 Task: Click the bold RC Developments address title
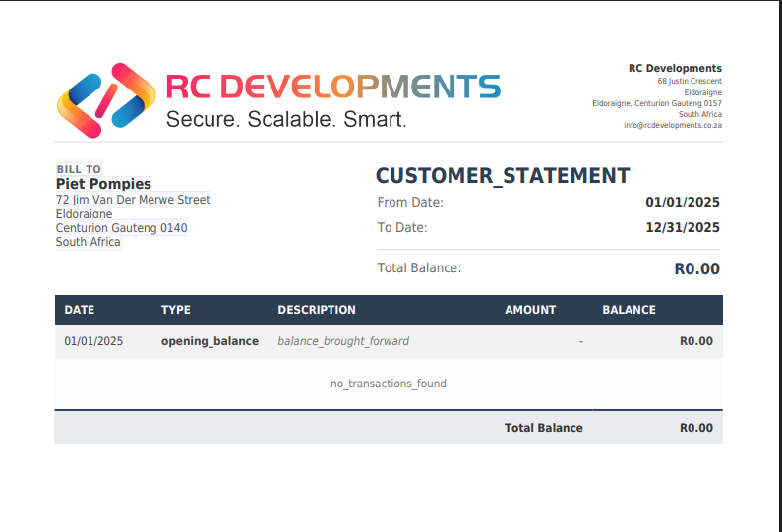click(675, 68)
